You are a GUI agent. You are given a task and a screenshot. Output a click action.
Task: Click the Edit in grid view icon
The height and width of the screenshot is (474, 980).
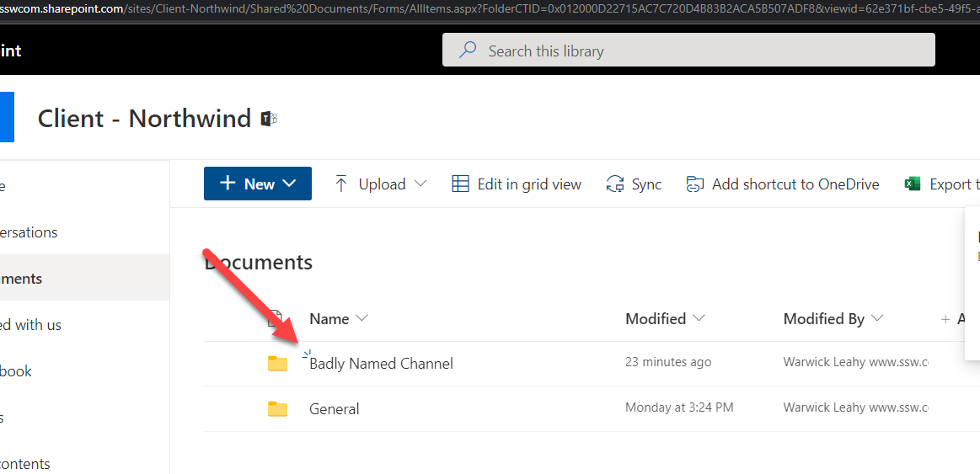460,184
